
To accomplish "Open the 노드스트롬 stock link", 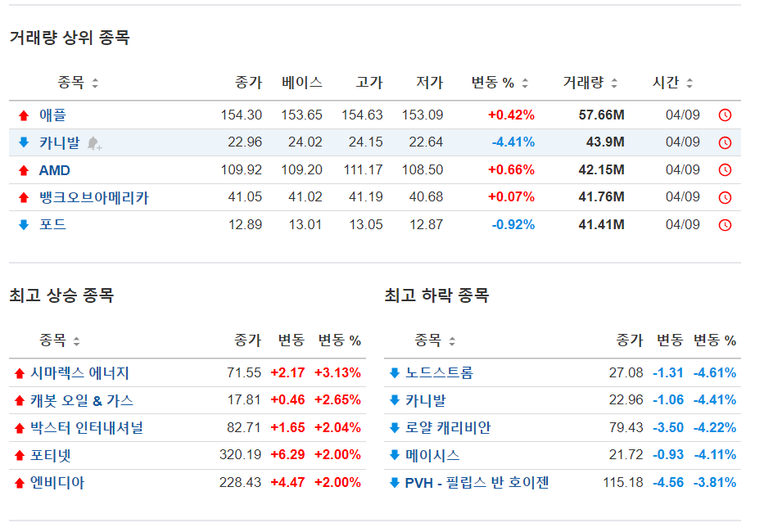I will coord(440,373).
